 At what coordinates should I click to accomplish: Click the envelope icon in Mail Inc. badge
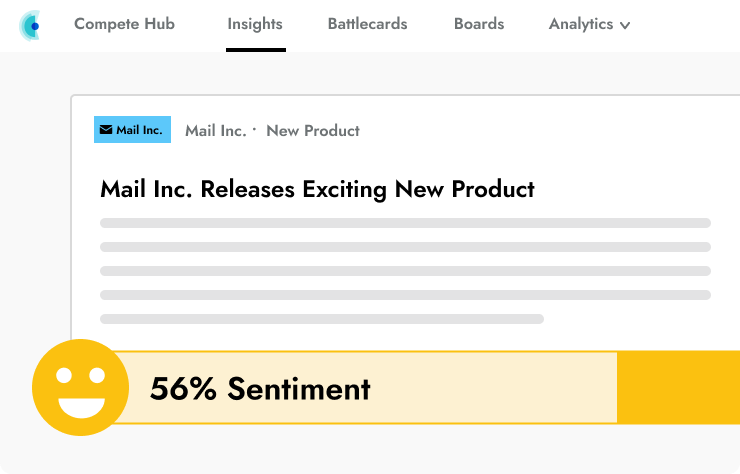(106, 130)
